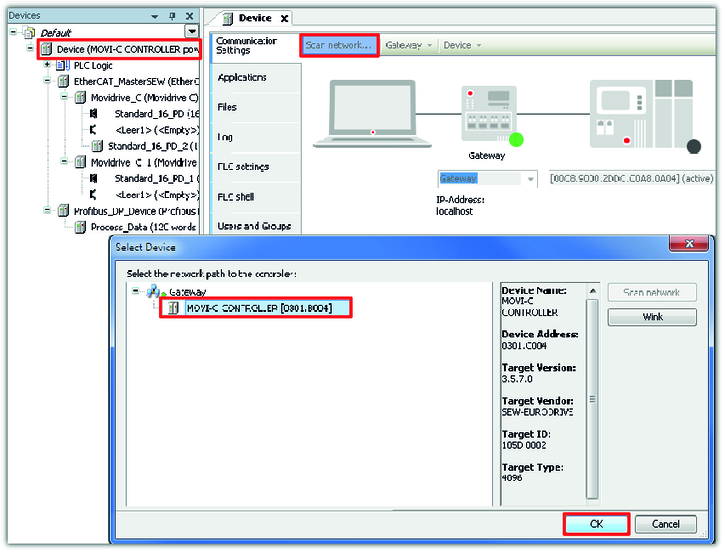Close the Device editor tab
Viewport: 725px width, 553px height.
click(284, 18)
